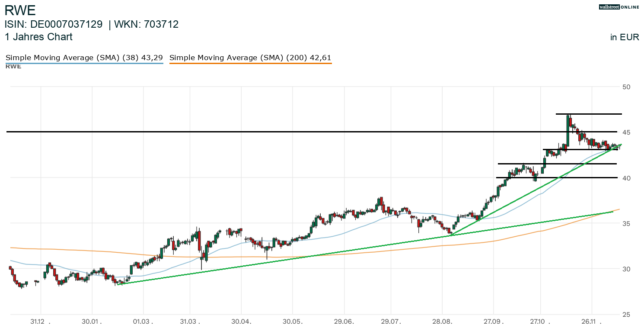Click the '1 Jahres Chart' heading
This screenshot has height=325, width=644.
point(38,37)
